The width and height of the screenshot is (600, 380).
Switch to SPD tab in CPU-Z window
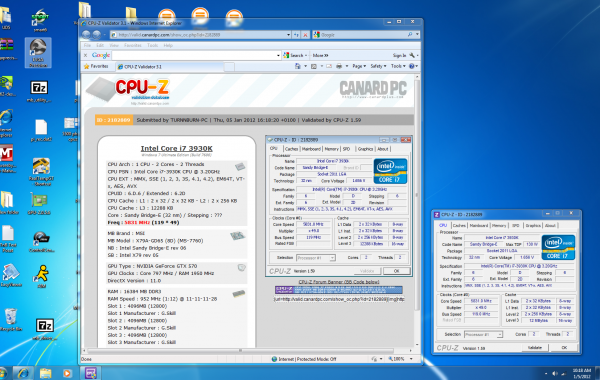(515, 225)
